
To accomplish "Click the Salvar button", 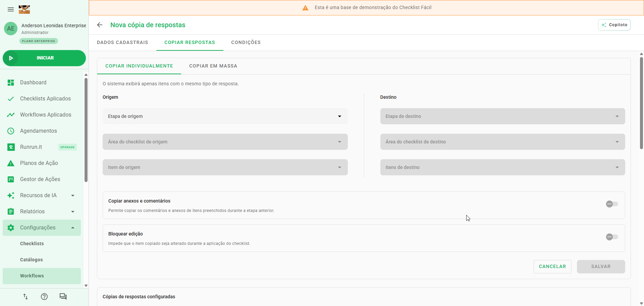I will 601,266.
